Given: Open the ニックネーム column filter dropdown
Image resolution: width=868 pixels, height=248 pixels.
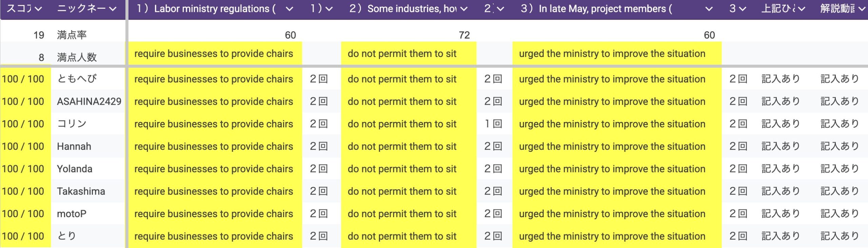Looking at the screenshot, I should [113, 9].
